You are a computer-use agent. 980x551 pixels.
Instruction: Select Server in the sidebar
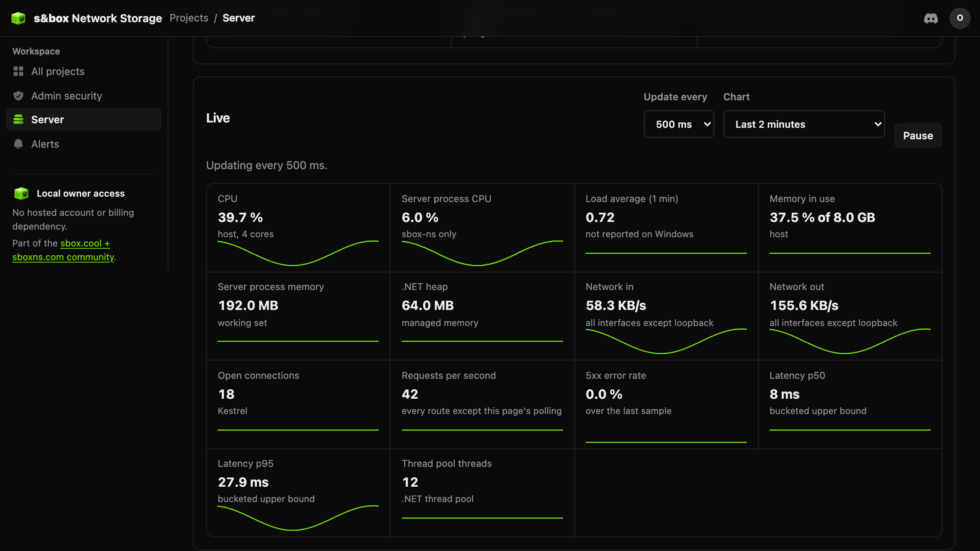[84, 119]
